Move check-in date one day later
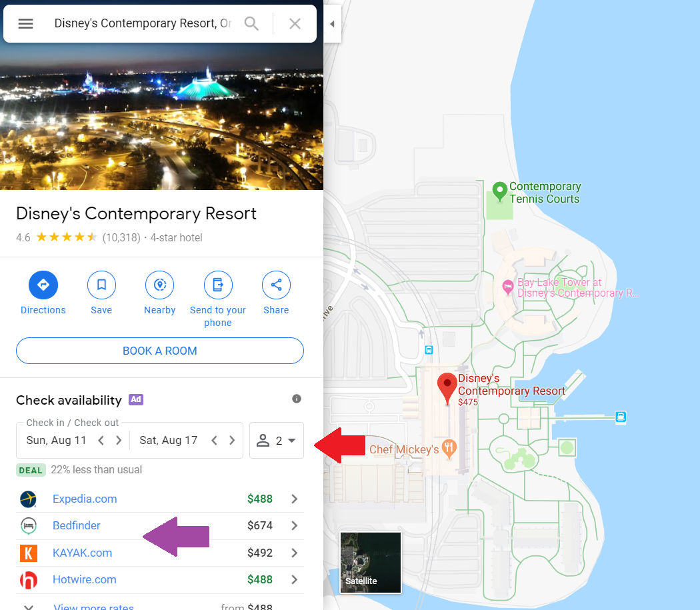Viewport: 700px width, 610px height. click(x=118, y=441)
